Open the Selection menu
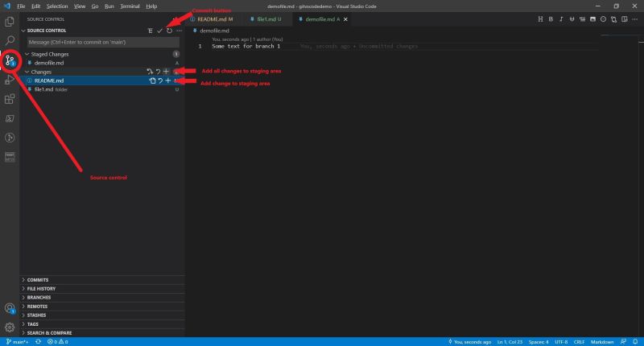 coord(57,6)
